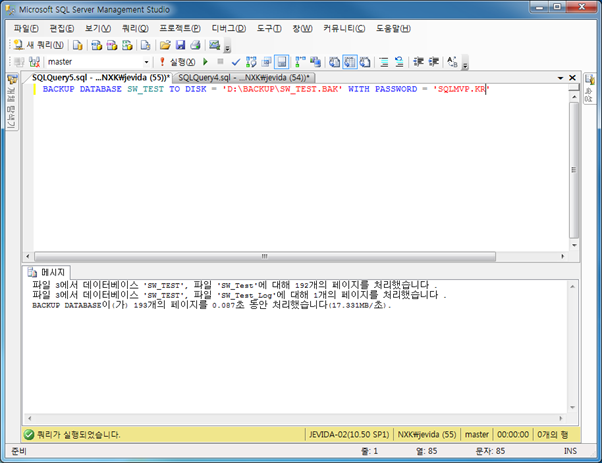The image size is (602, 463).
Task: Toggle IntelliSense Enabled icon
Action: pos(281,62)
